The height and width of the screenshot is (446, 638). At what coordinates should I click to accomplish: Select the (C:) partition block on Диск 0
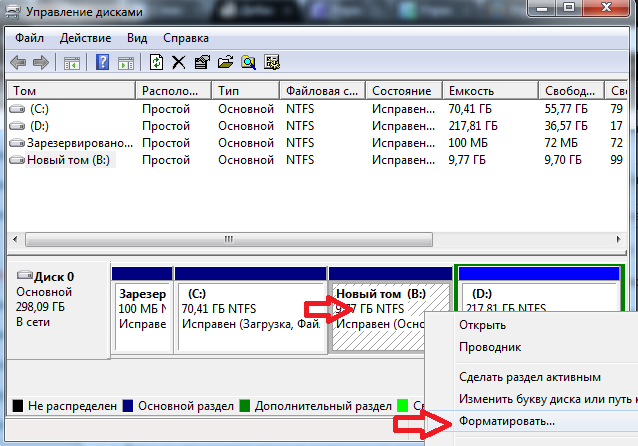tap(251, 310)
